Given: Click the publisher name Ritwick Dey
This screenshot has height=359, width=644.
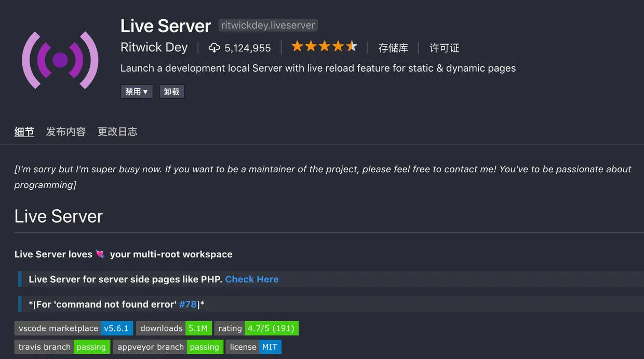Looking at the screenshot, I should 154,47.
